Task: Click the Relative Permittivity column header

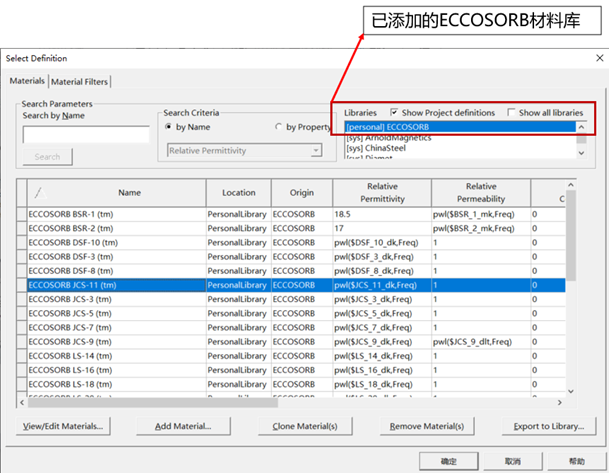Action: coord(382,193)
